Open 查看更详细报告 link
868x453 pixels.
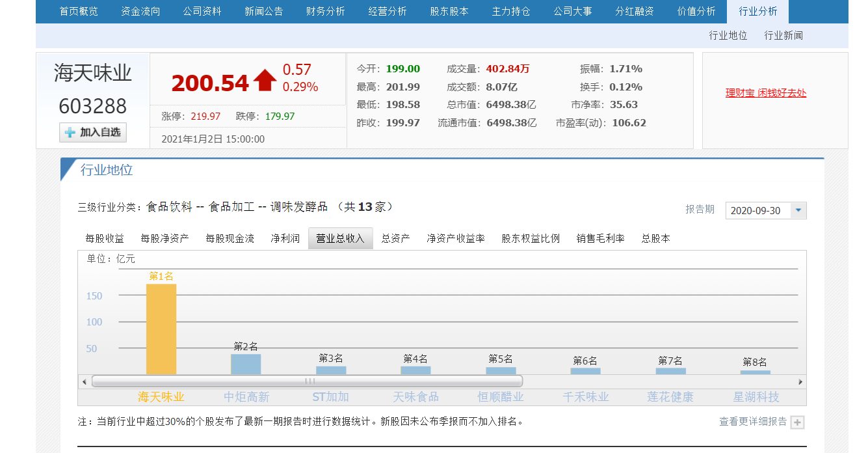point(753,422)
